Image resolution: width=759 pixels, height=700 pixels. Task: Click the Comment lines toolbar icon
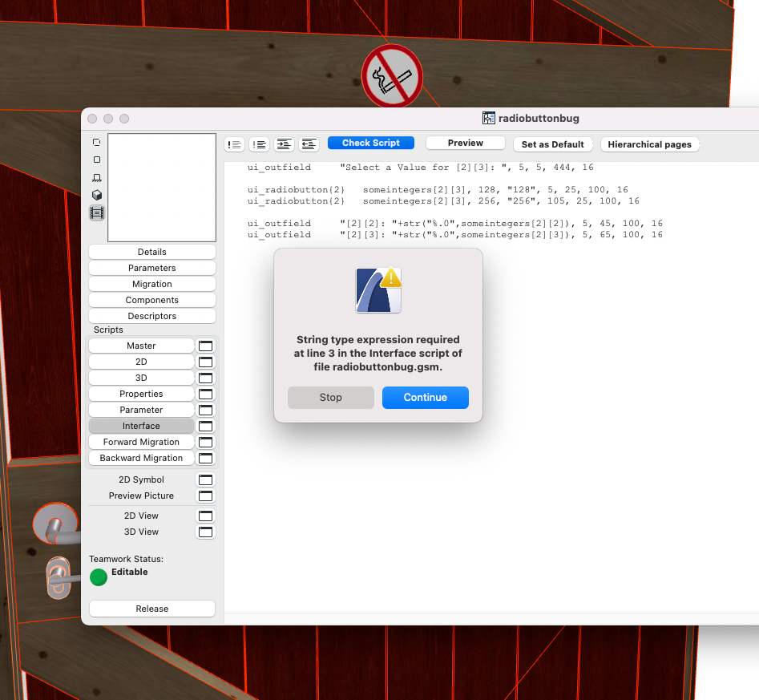(235, 144)
